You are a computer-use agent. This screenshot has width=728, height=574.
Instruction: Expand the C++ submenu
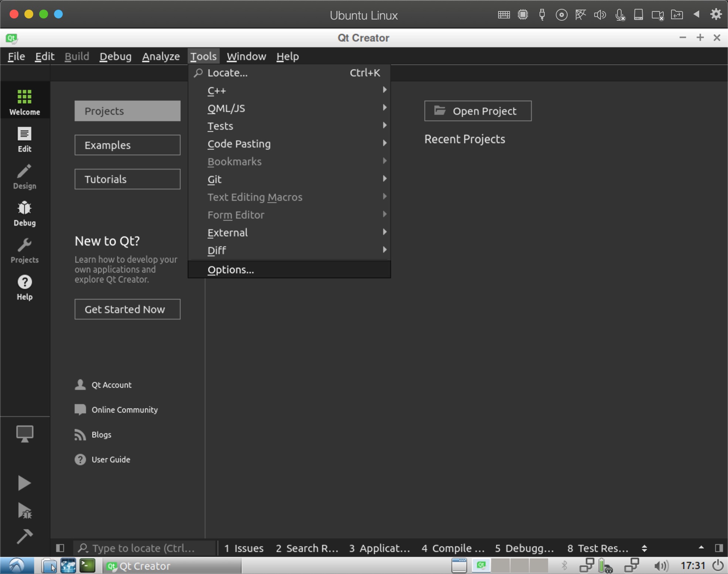tap(289, 90)
